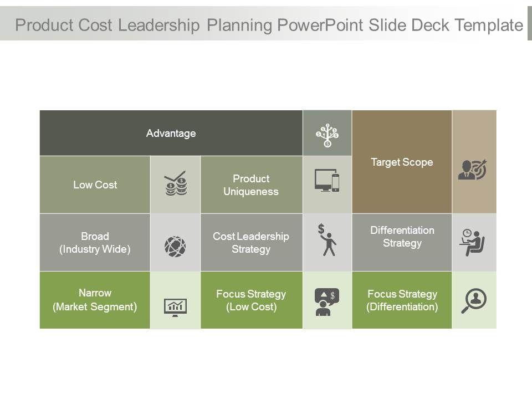Click the coin stacks checkmark icon
Viewport: 532px width, 399px height.
pos(175,184)
